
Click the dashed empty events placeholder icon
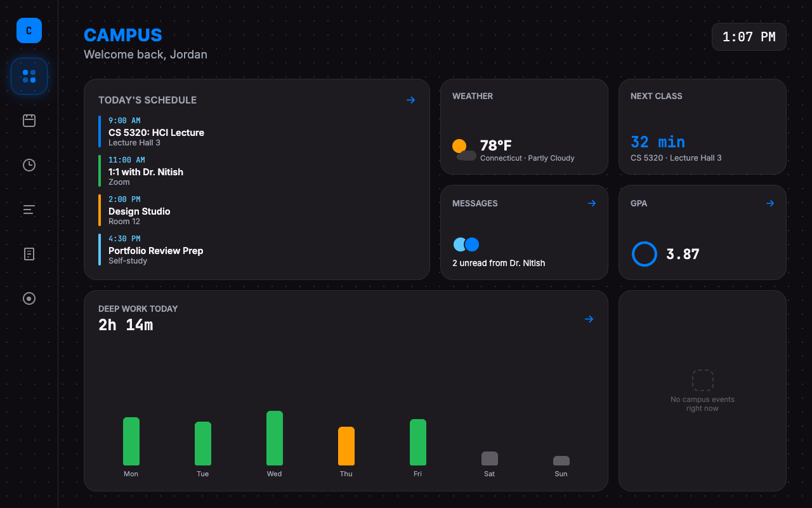coord(702,380)
